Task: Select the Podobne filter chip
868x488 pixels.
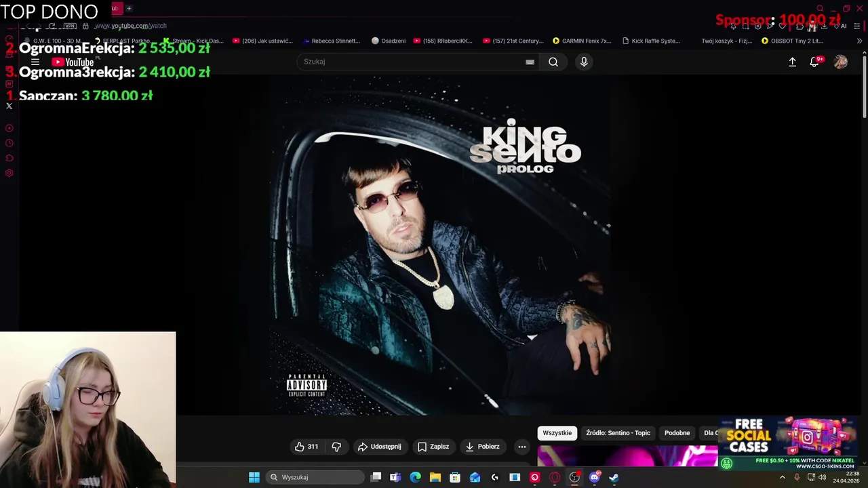Action: pos(677,433)
